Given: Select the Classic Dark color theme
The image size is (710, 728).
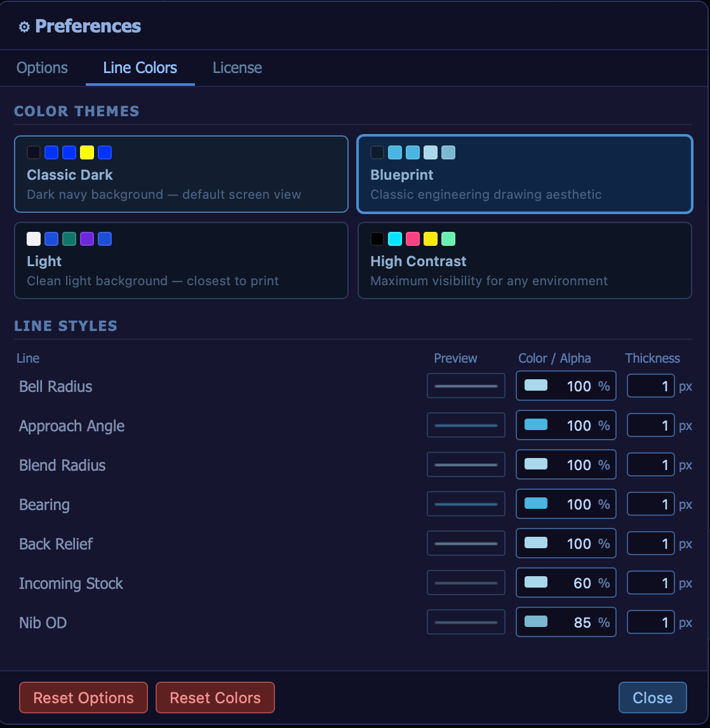Looking at the screenshot, I should pos(181,174).
